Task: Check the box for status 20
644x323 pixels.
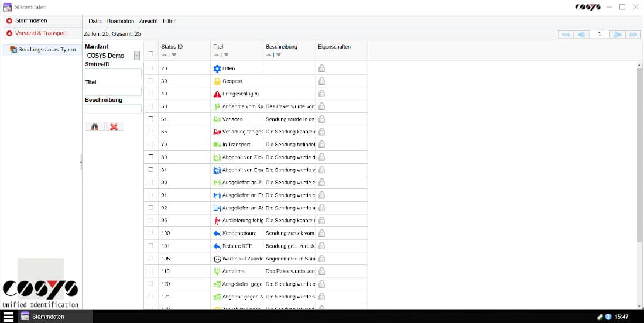Action: tap(150, 68)
